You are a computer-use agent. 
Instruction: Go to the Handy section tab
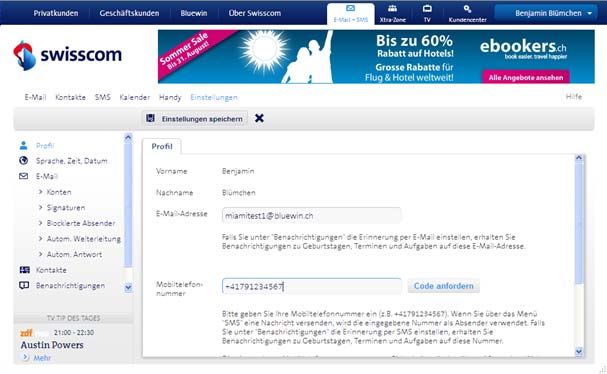tap(170, 97)
